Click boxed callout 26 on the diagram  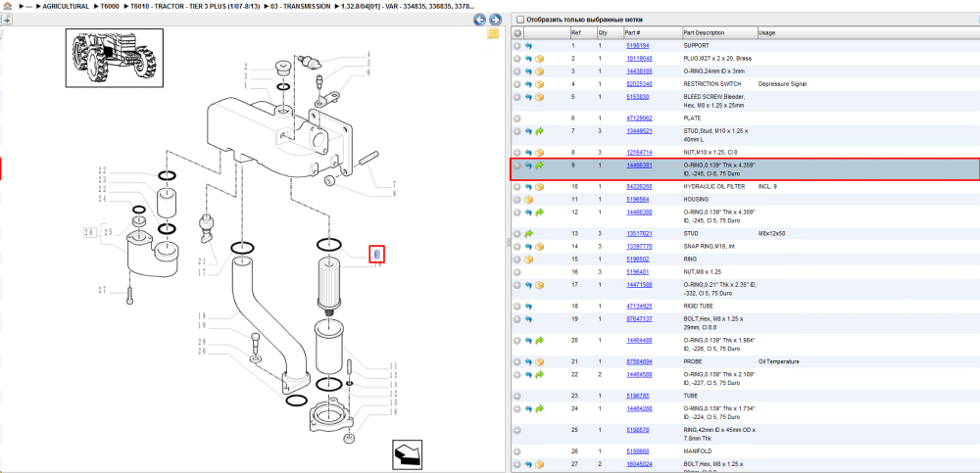tap(89, 233)
